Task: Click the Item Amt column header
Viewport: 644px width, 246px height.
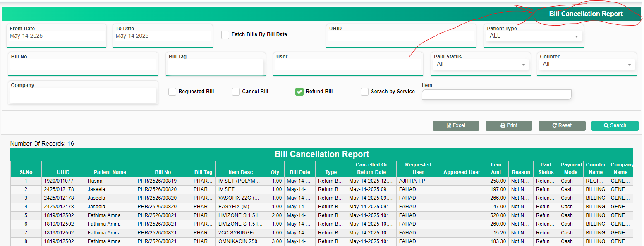Action: (x=496, y=169)
